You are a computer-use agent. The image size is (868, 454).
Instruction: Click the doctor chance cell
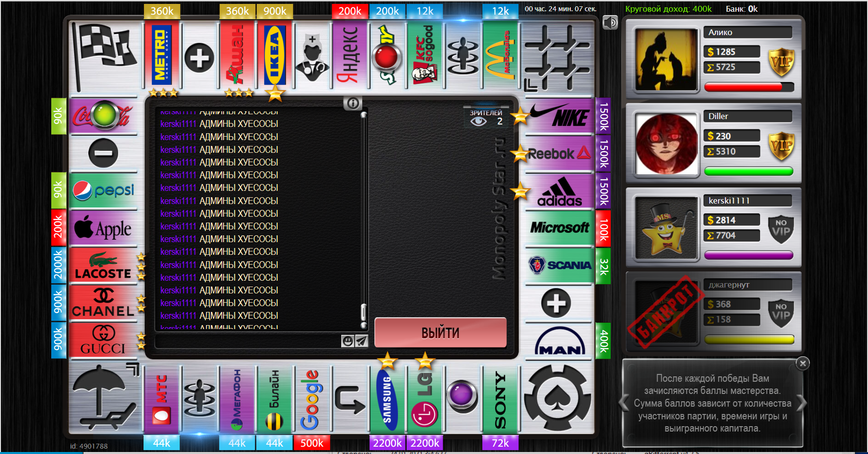click(x=312, y=55)
